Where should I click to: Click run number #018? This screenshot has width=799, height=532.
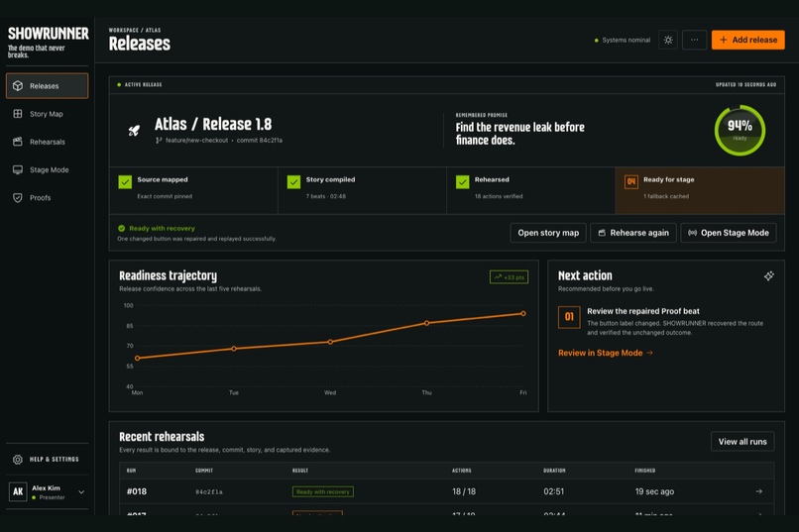[x=137, y=491]
